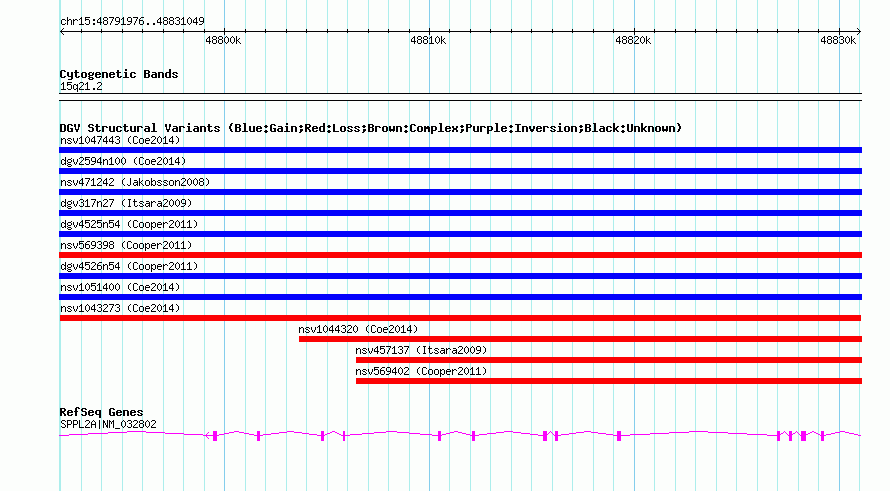The width and height of the screenshot is (890, 491).
Task: Open variant dgv4525n54 (Cooper2011) label
Action: [129, 224]
